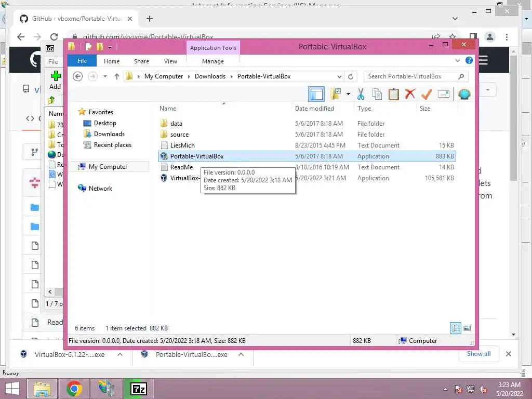
Task: Expand the ribbon chevron
Action: tap(457, 60)
